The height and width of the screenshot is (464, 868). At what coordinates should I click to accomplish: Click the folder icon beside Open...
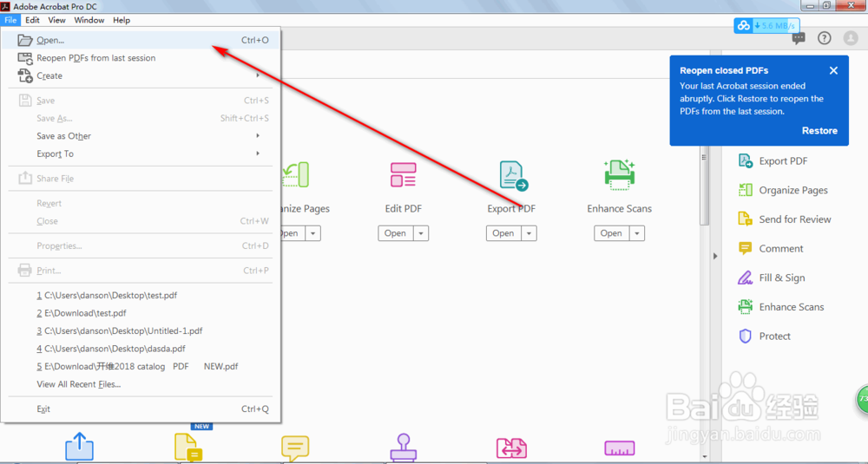(25, 40)
